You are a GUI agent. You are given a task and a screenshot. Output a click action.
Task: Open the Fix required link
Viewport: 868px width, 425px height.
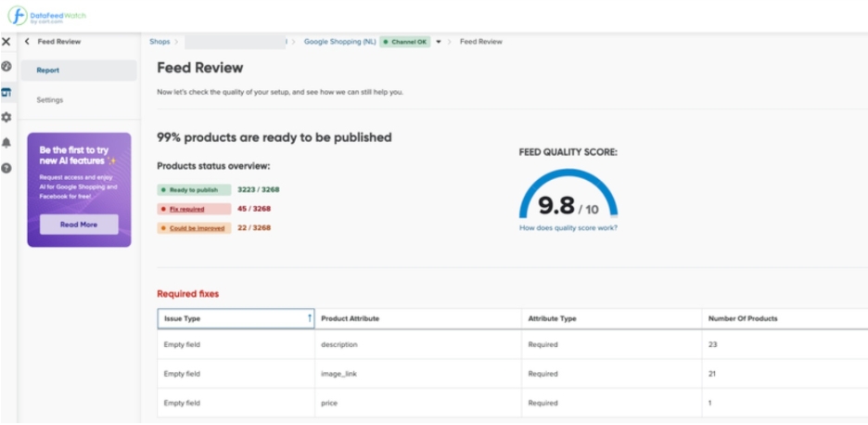(187, 209)
